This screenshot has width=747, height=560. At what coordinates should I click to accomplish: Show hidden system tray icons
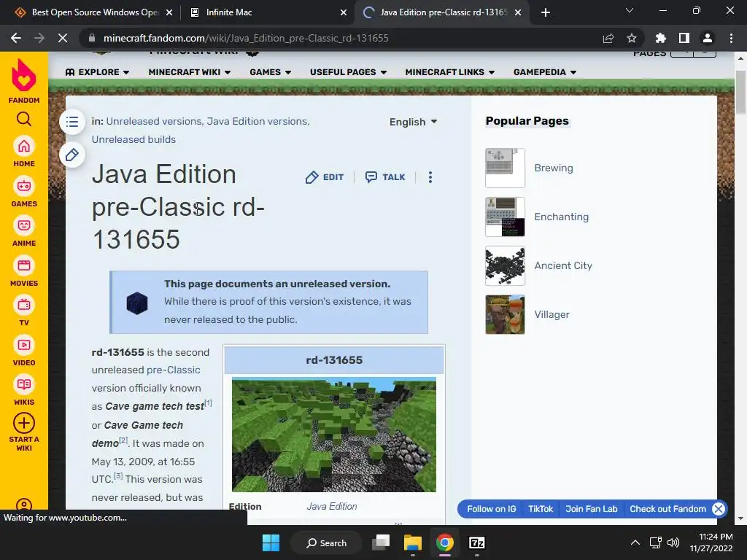click(x=635, y=542)
